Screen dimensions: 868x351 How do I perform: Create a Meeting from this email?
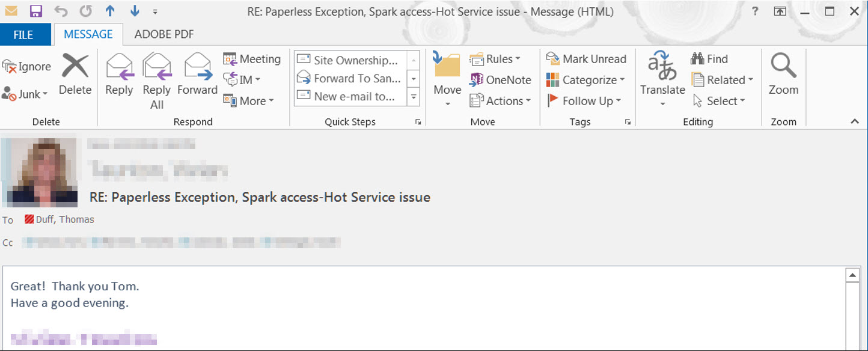(x=252, y=59)
